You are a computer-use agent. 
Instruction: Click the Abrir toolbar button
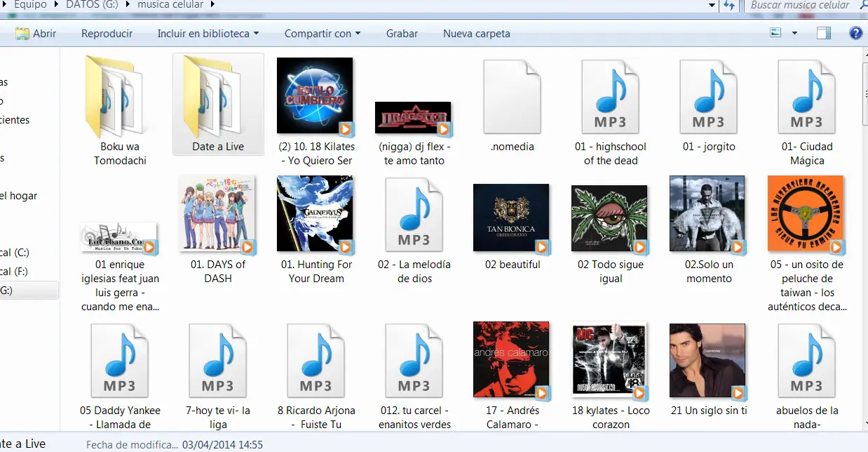(36, 33)
